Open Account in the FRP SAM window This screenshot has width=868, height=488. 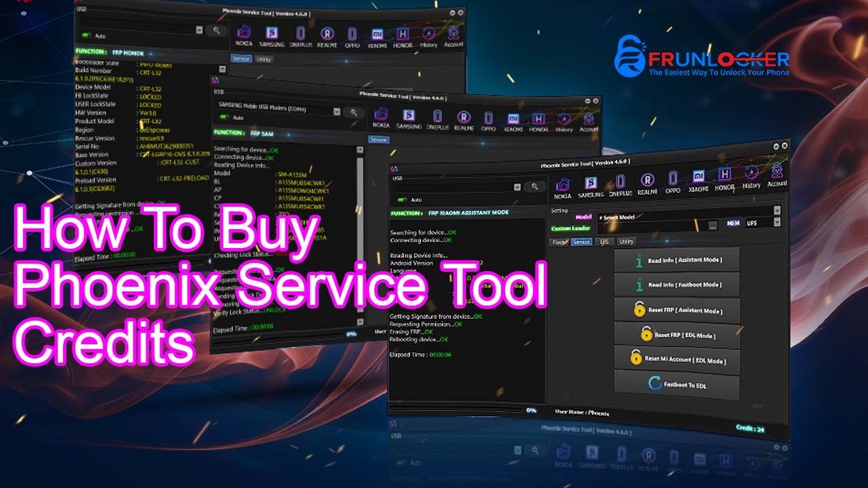(589, 123)
